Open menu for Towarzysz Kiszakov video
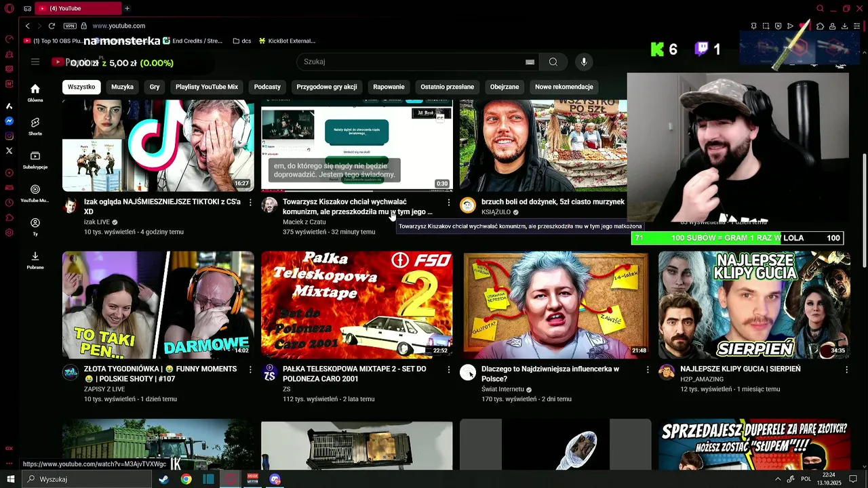The height and width of the screenshot is (488, 868). click(448, 203)
